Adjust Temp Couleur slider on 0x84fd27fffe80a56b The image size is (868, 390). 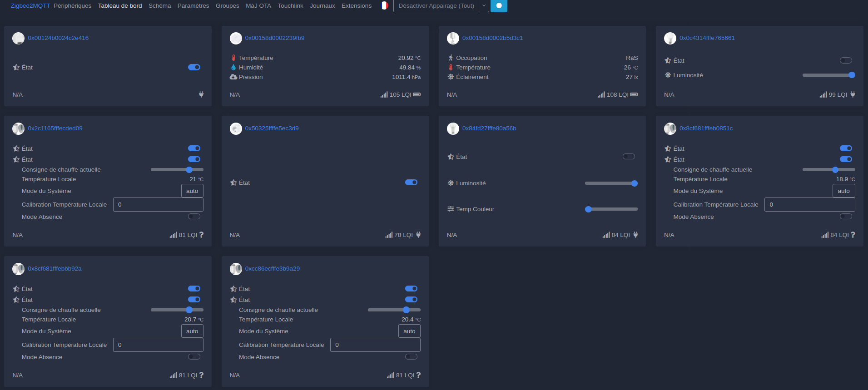(611, 209)
